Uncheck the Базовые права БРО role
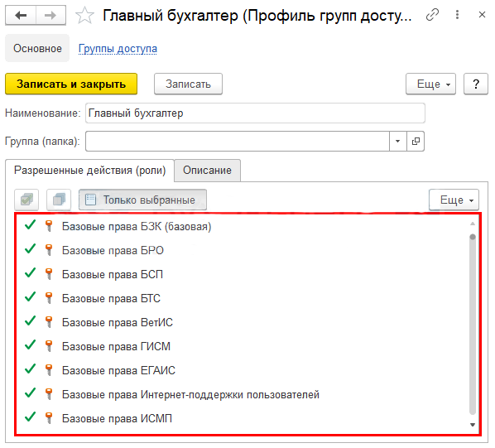Image resolution: width=495 pixels, height=448 pixels. click(31, 249)
